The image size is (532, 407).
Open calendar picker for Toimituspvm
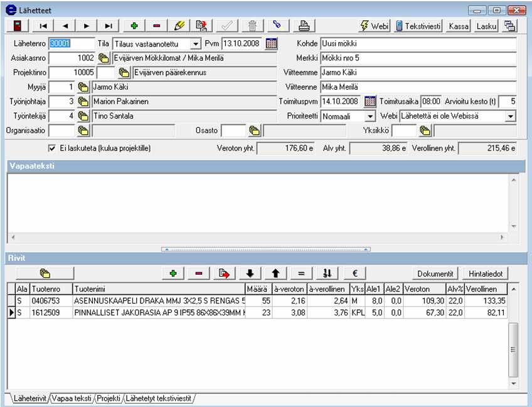370,101
